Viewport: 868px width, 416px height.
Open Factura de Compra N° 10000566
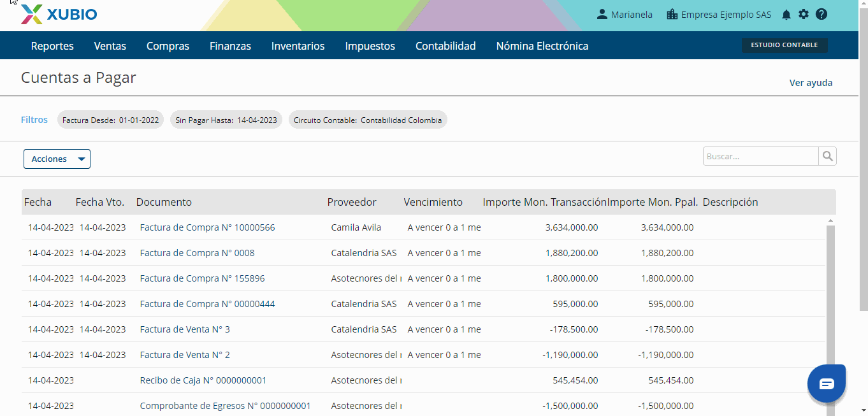[x=207, y=227]
